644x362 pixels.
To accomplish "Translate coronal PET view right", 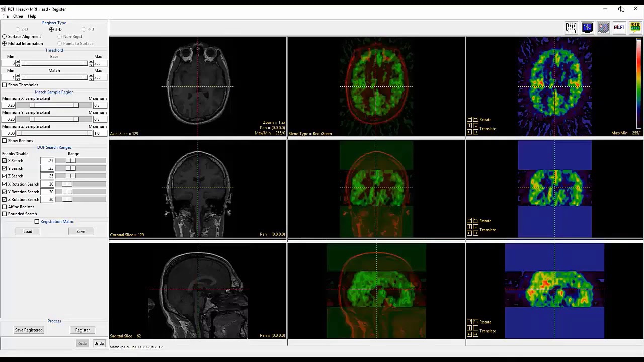I will [476, 233].
